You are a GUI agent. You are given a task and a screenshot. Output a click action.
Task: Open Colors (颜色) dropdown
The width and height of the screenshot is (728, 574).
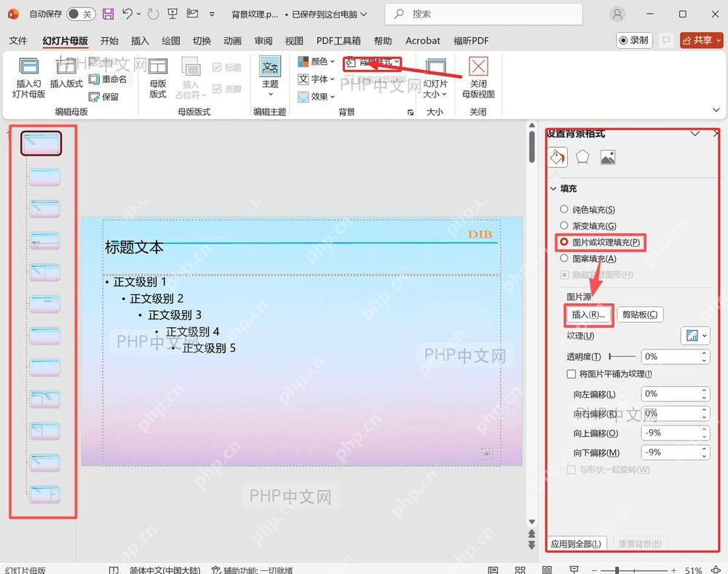(x=317, y=61)
